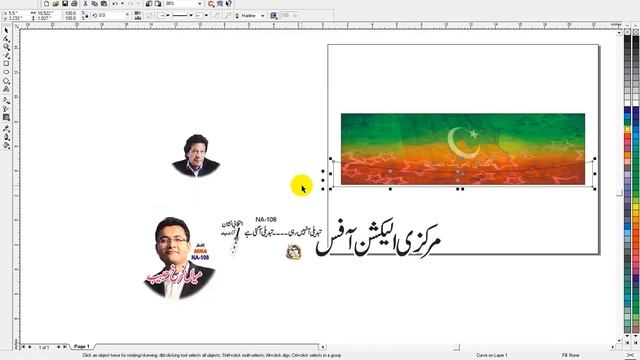Click the Copy icon
The image size is (640, 360).
[94, 4]
